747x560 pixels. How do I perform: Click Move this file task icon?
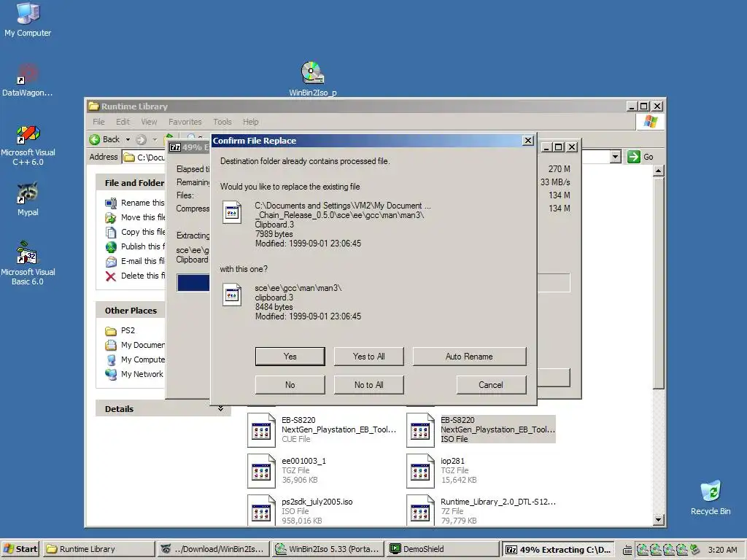[111, 217]
